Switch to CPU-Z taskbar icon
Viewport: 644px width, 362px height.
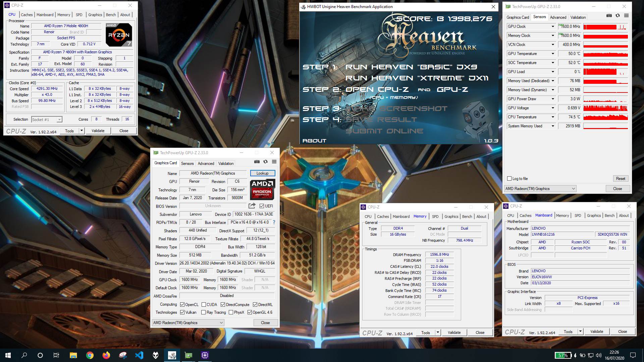205,355
